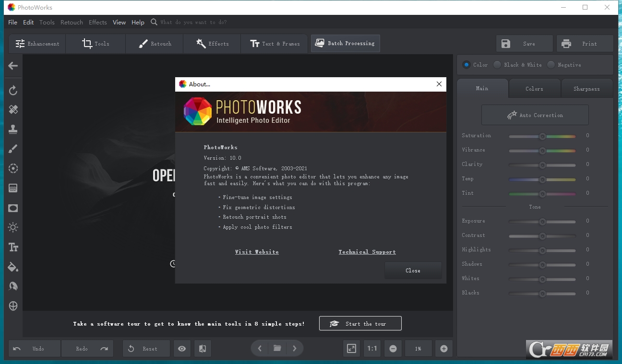Click the Exposure slider handle
622x364 pixels.
[542, 222]
